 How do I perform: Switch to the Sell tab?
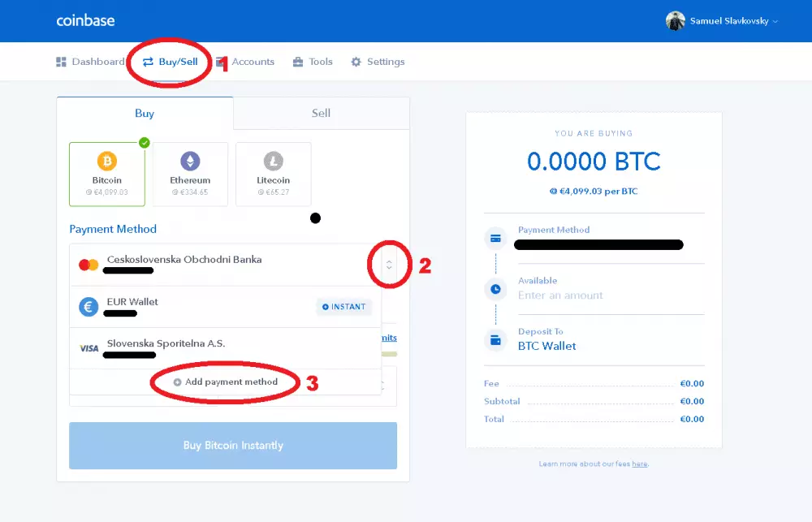[320, 113]
